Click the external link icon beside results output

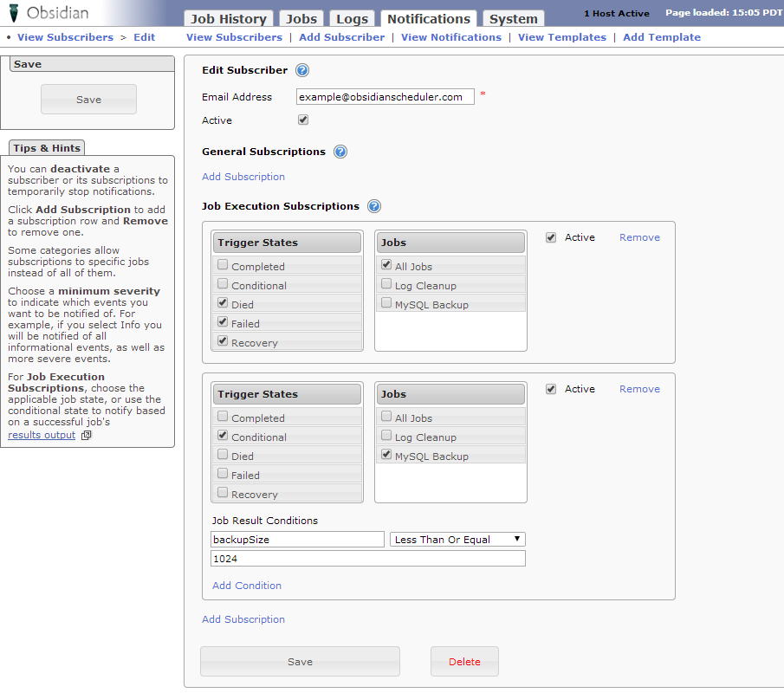coord(86,435)
